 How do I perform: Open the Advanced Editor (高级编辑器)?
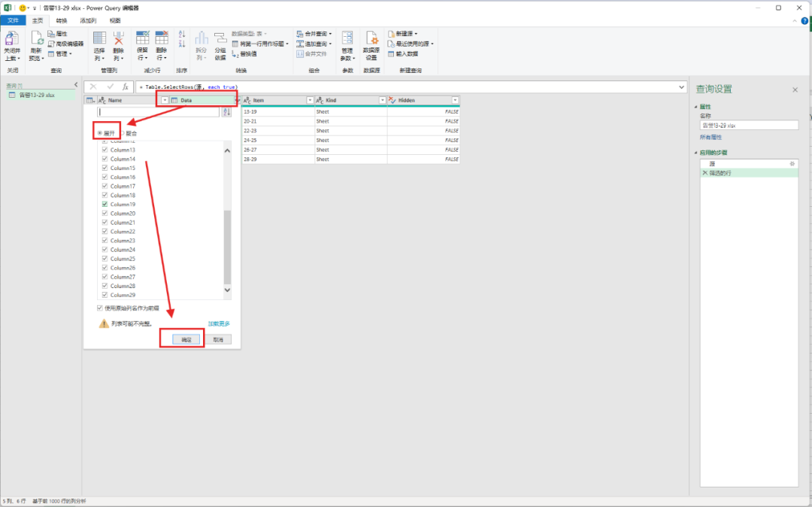[65, 44]
